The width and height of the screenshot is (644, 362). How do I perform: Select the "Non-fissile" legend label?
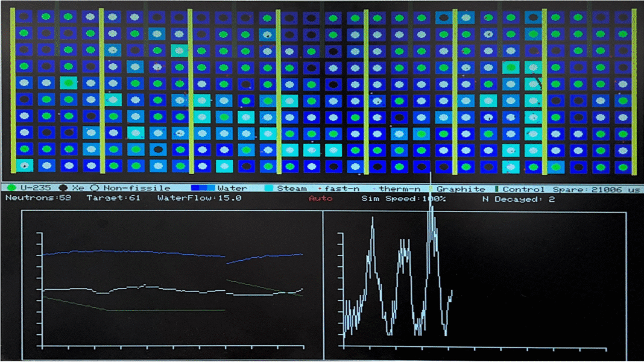coord(137,188)
